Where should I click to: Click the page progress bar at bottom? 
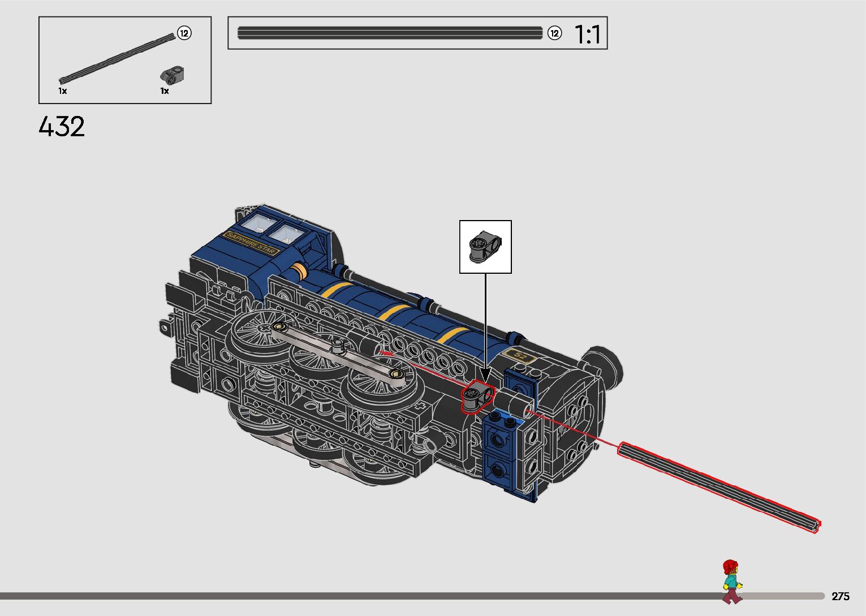(x=362, y=596)
